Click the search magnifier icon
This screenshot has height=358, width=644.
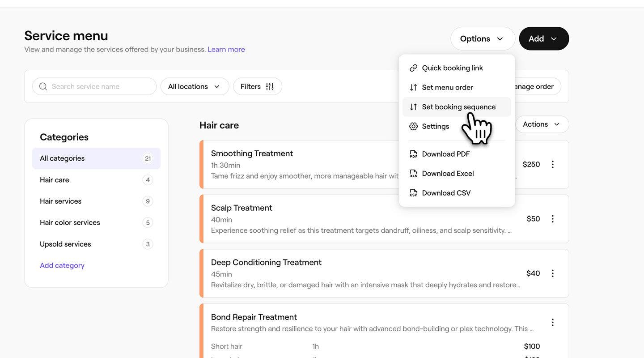pos(43,86)
